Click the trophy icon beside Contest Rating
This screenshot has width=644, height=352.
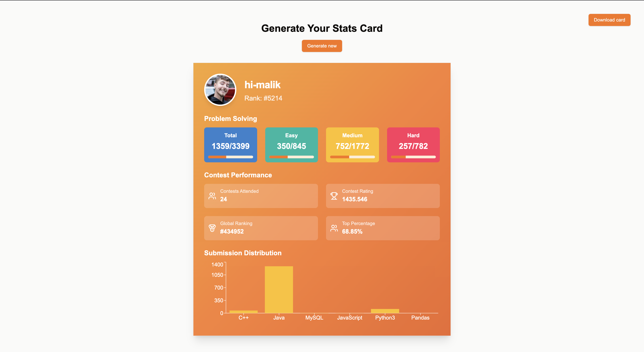coord(334,196)
